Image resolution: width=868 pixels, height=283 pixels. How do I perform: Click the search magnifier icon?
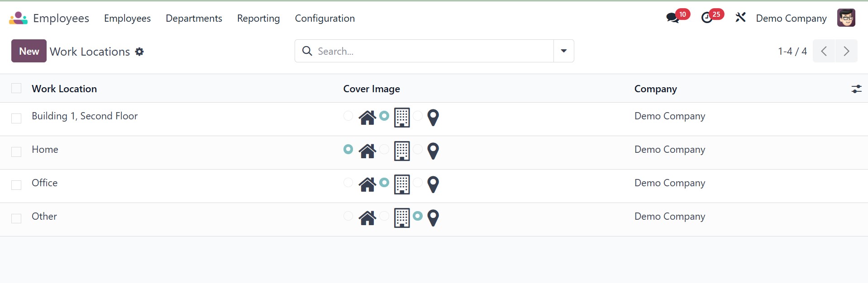click(x=307, y=51)
